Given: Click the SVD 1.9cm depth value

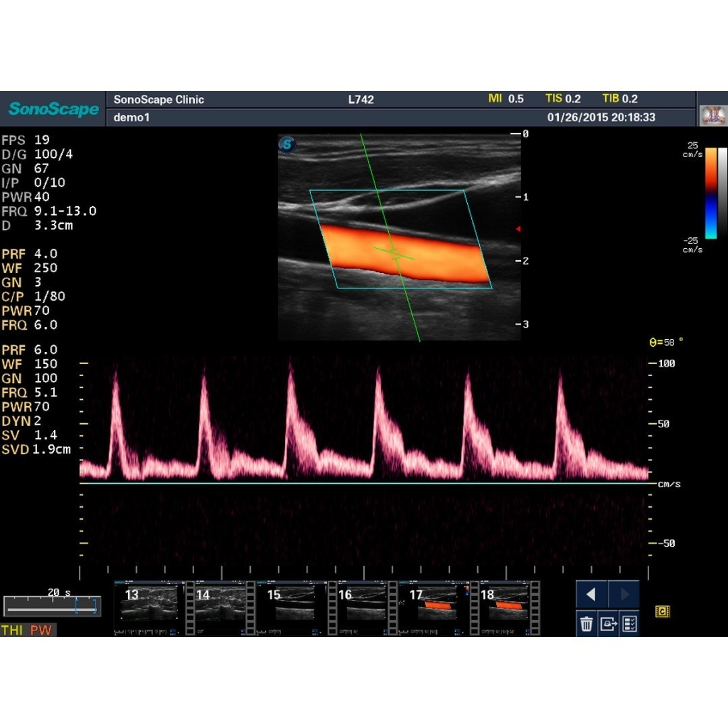Looking at the screenshot, I should [36, 450].
